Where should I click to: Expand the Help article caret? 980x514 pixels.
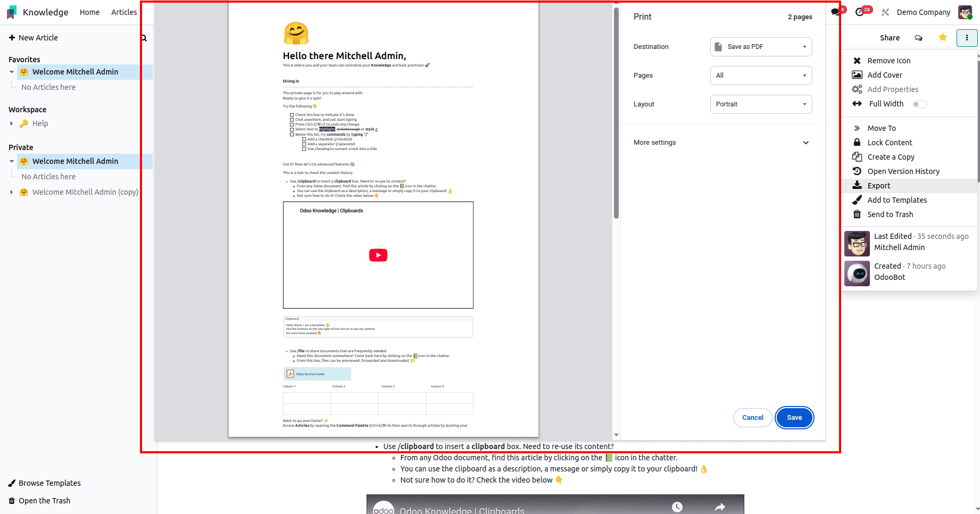(12, 123)
